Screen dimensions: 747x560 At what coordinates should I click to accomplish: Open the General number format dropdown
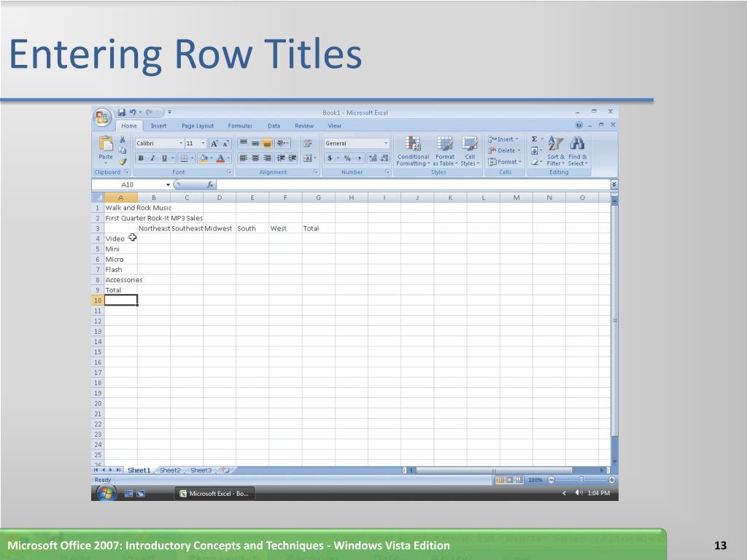(x=386, y=144)
